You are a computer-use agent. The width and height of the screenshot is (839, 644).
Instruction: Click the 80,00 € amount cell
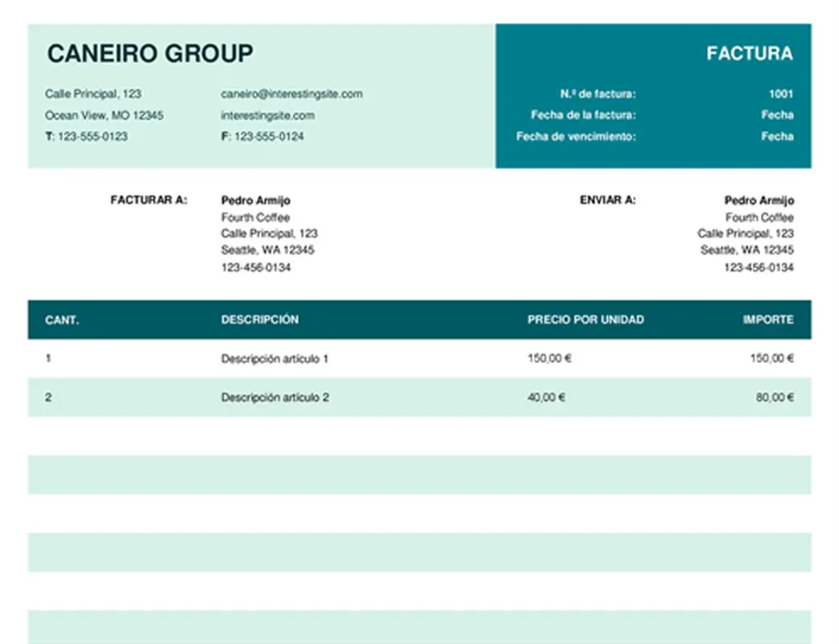click(x=774, y=398)
